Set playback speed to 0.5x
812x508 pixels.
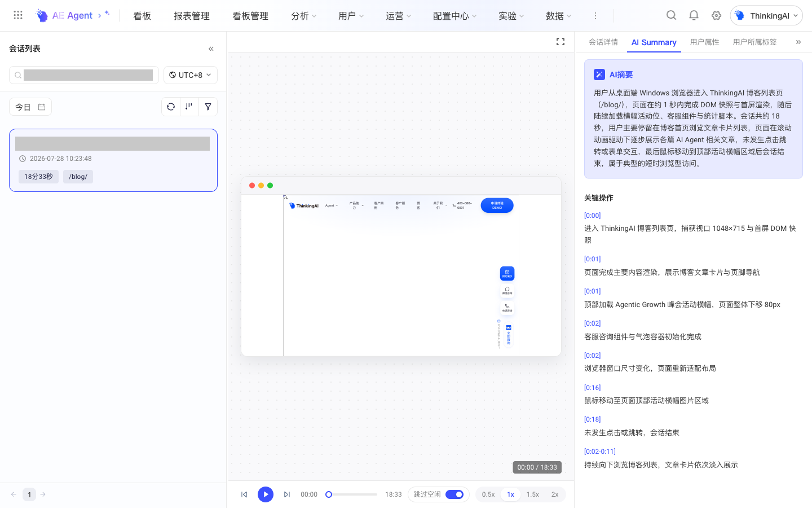(488, 494)
